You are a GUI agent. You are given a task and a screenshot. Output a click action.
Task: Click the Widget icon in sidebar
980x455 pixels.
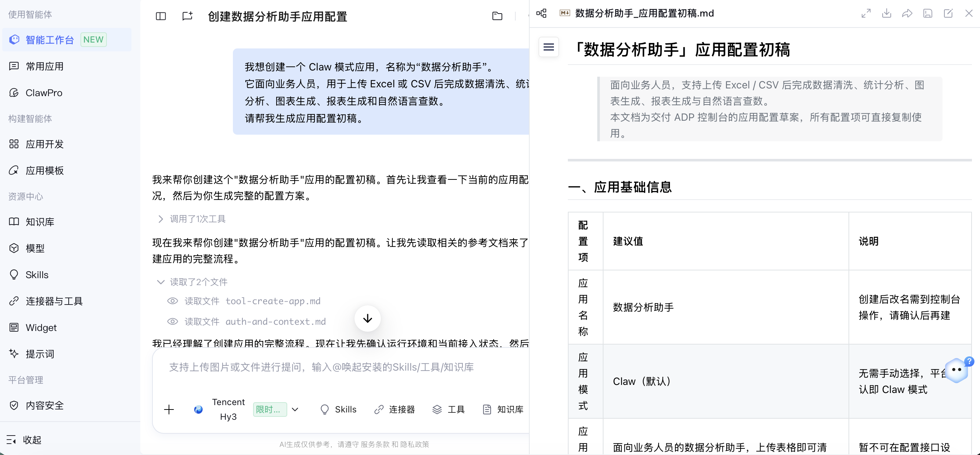pos(14,328)
